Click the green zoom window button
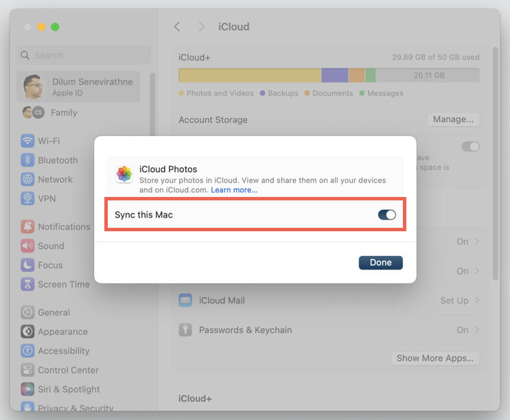 pyautogui.click(x=55, y=27)
